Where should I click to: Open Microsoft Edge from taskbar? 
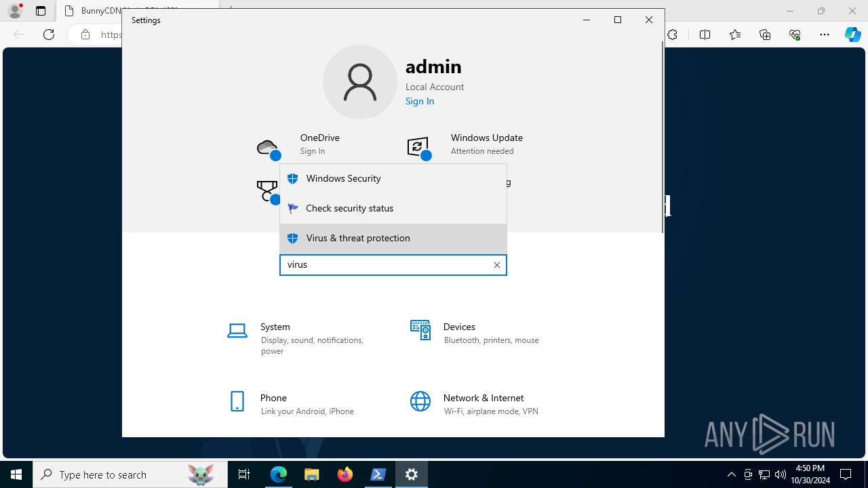coord(279,474)
